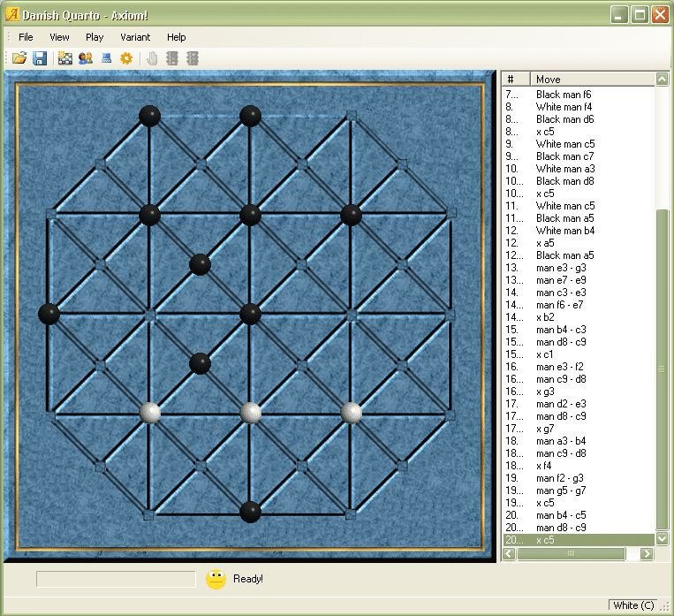Open the Help menu
674x616 pixels.
coord(177,37)
